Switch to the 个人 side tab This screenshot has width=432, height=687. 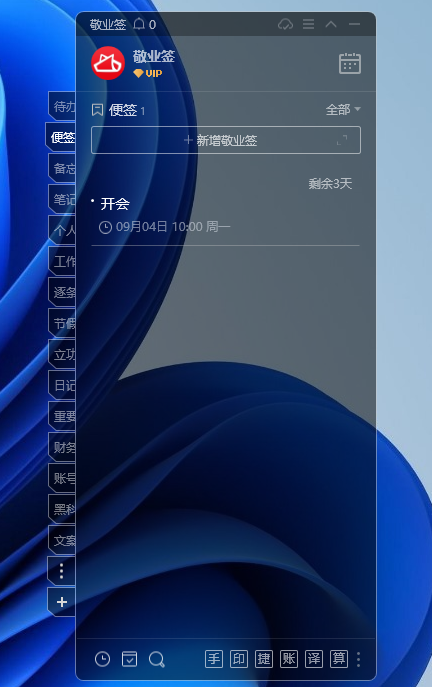[x=62, y=230]
